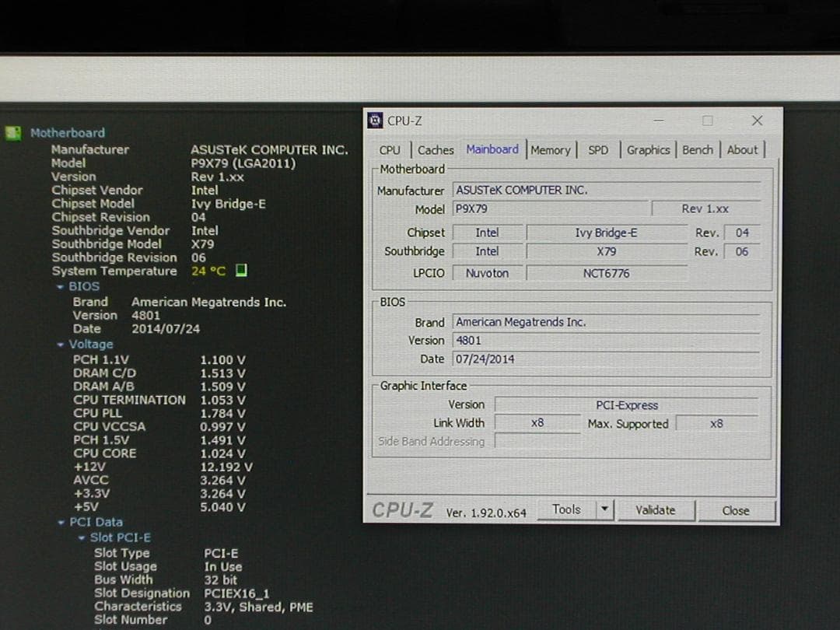Screen dimensions: 840x630
Task: Collapse the Voltage section
Action: tap(61, 344)
